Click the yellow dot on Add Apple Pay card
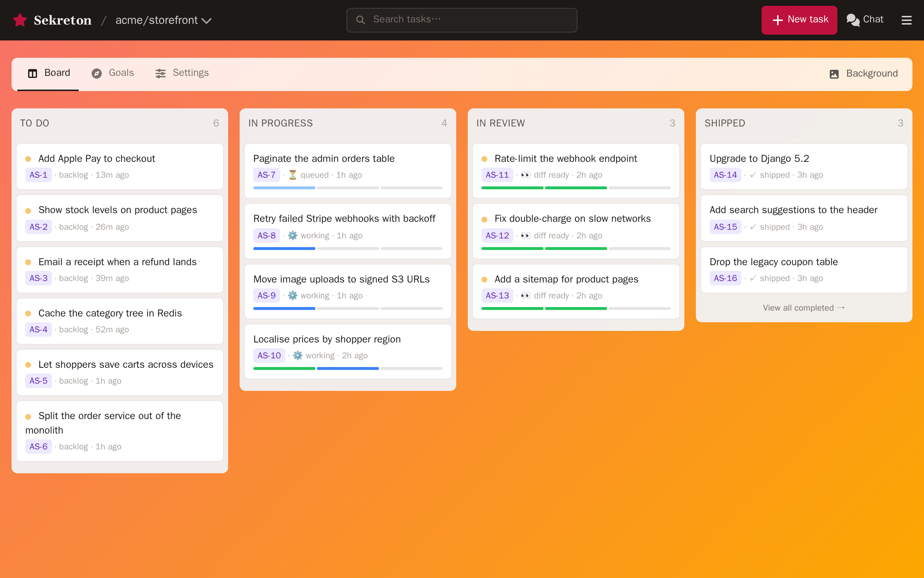The image size is (924, 578). (28, 159)
